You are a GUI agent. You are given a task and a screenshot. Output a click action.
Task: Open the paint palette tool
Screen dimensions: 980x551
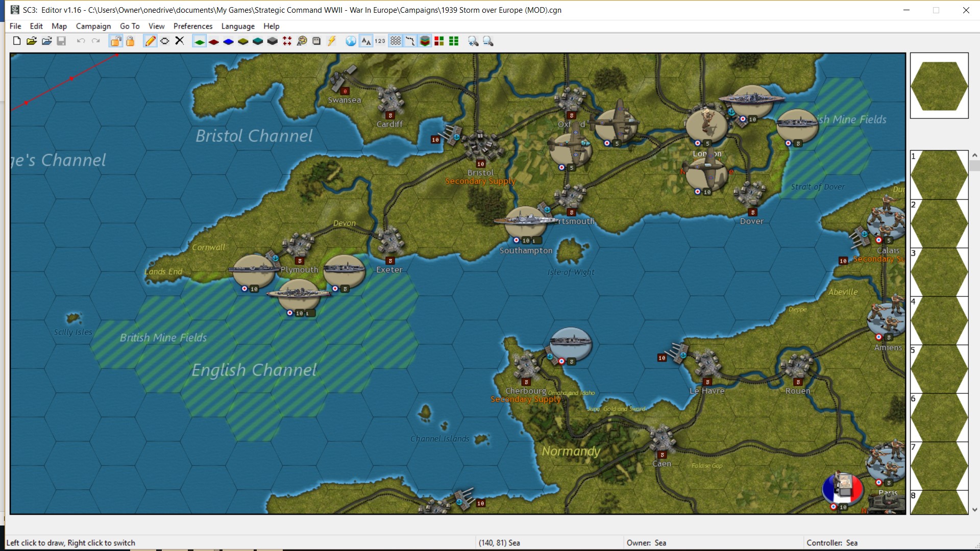(x=302, y=41)
